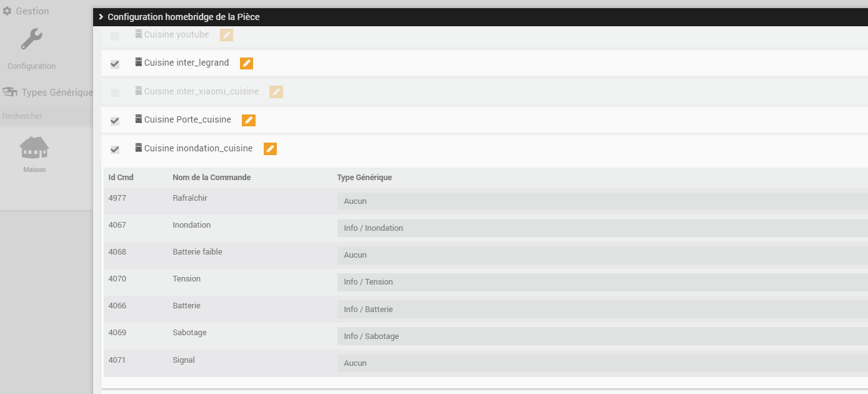Image resolution: width=868 pixels, height=394 pixels.
Task: Uncheck the Cuisine Porte_cuisine checkbox
Action: click(x=115, y=121)
